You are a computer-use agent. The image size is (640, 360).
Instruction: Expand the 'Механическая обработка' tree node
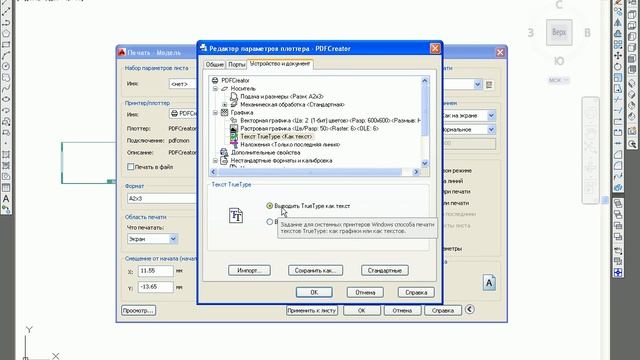pos(224,104)
